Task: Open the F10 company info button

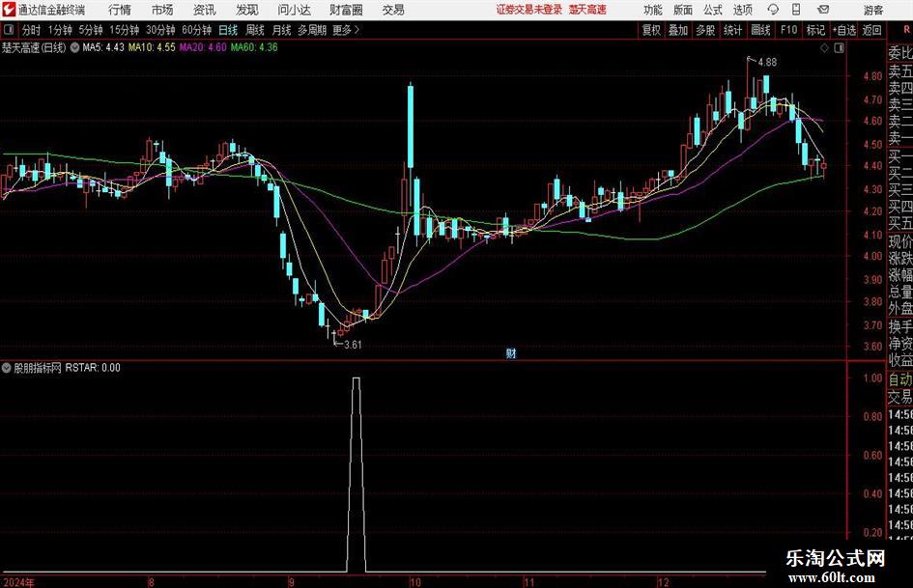Action: pyautogui.click(x=788, y=30)
